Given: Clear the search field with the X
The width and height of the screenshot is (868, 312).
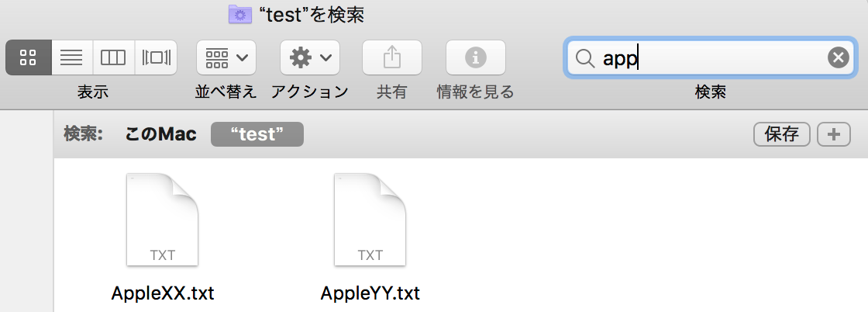Looking at the screenshot, I should pyautogui.click(x=838, y=57).
